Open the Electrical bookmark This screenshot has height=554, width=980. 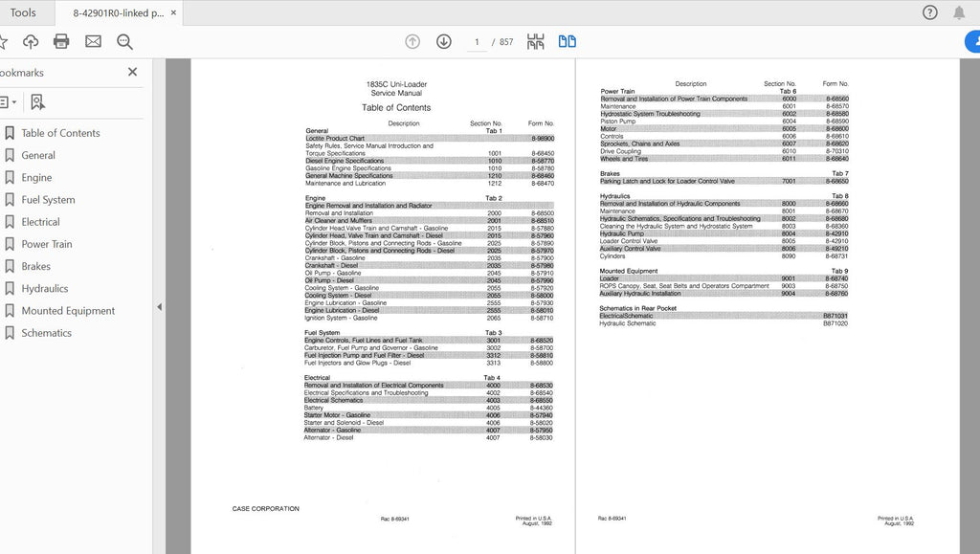tap(40, 222)
